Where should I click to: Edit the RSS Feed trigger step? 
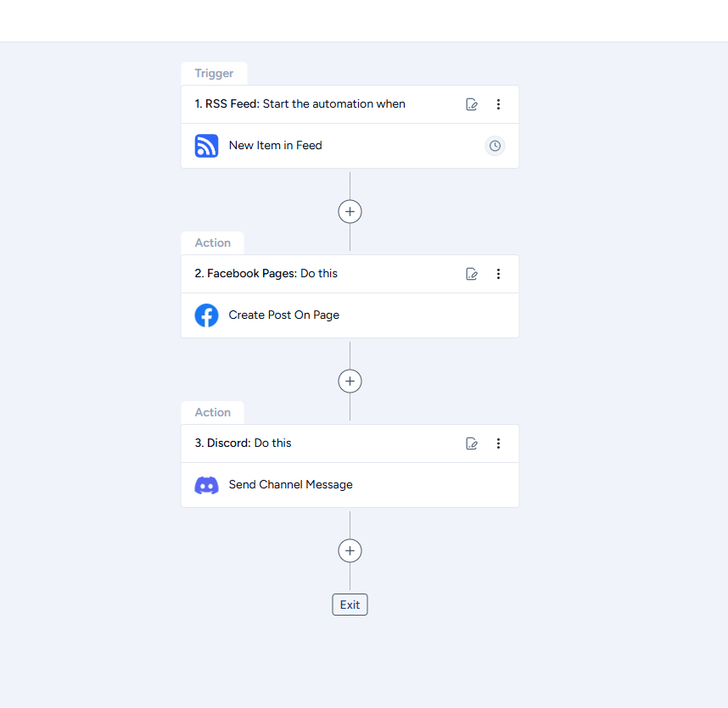tap(472, 104)
